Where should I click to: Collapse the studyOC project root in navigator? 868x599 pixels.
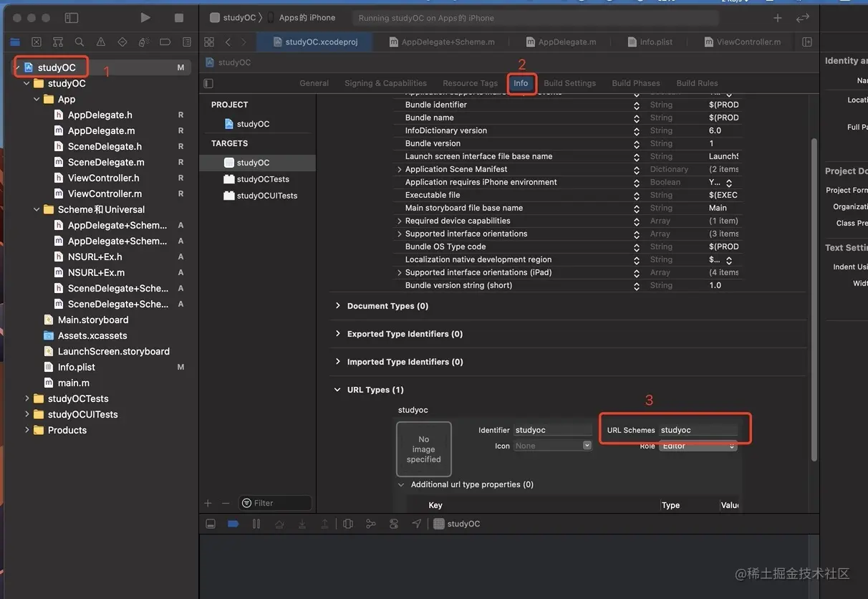point(17,67)
